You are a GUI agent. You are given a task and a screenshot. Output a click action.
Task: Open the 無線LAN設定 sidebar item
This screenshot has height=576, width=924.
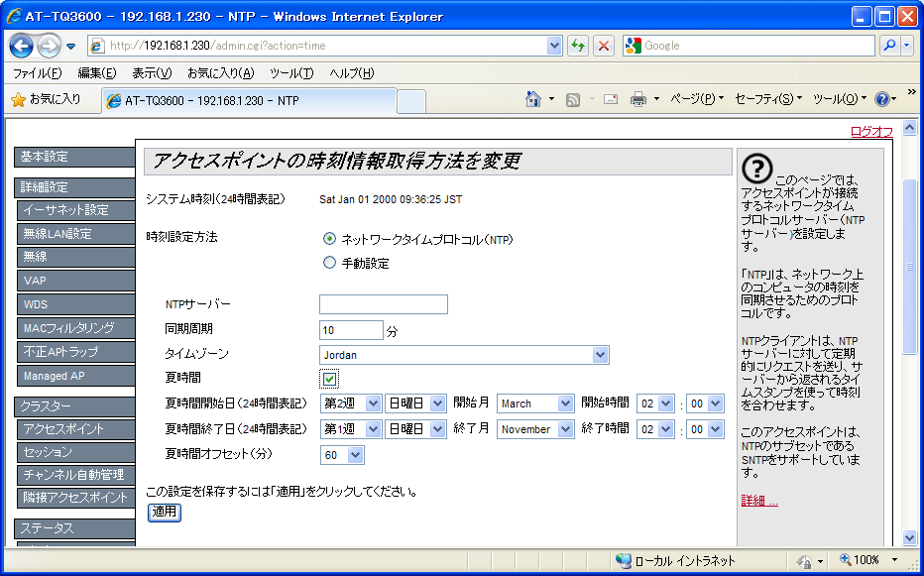point(76,234)
